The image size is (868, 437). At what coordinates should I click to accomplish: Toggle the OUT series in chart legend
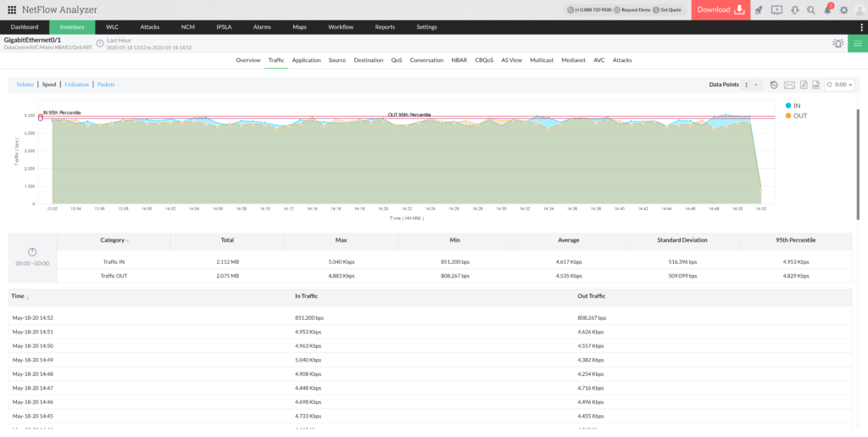pyautogui.click(x=795, y=115)
